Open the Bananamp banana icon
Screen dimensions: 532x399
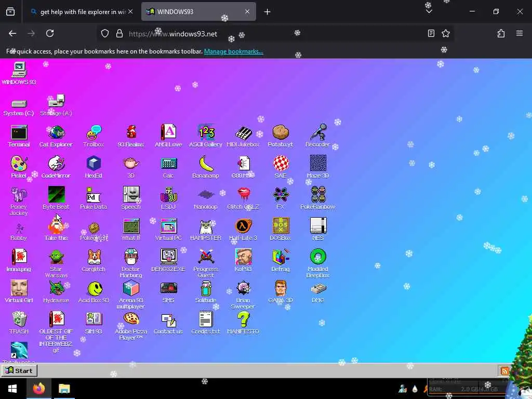click(206, 167)
